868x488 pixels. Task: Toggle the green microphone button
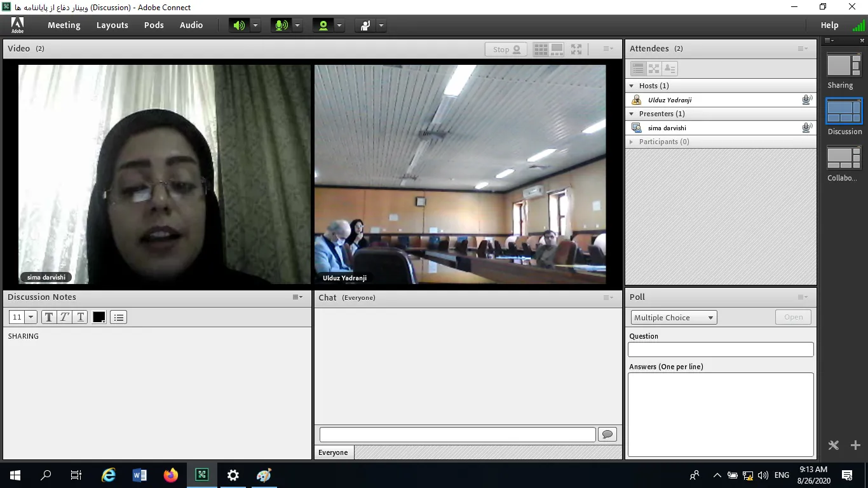click(x=281, y=25)
